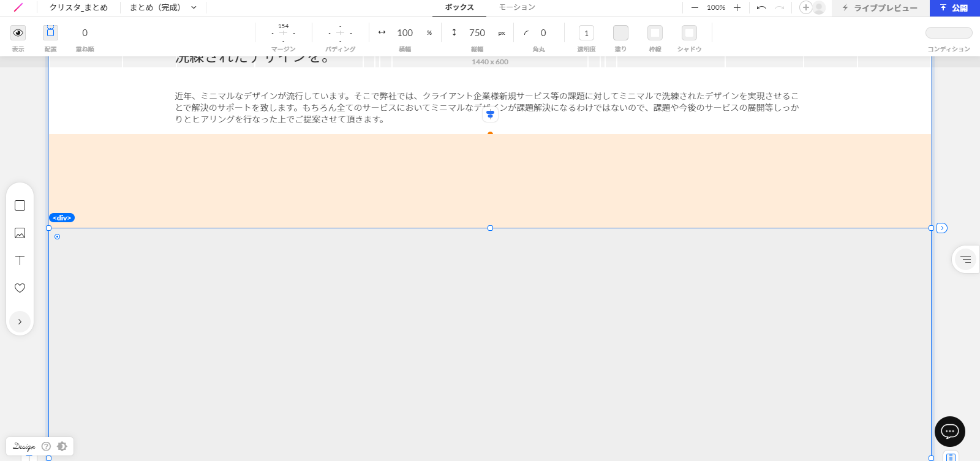The image size is (980, 461).
Task: Open the まとめ（完成） page dropdown
Action: click(x=163, y=7)
